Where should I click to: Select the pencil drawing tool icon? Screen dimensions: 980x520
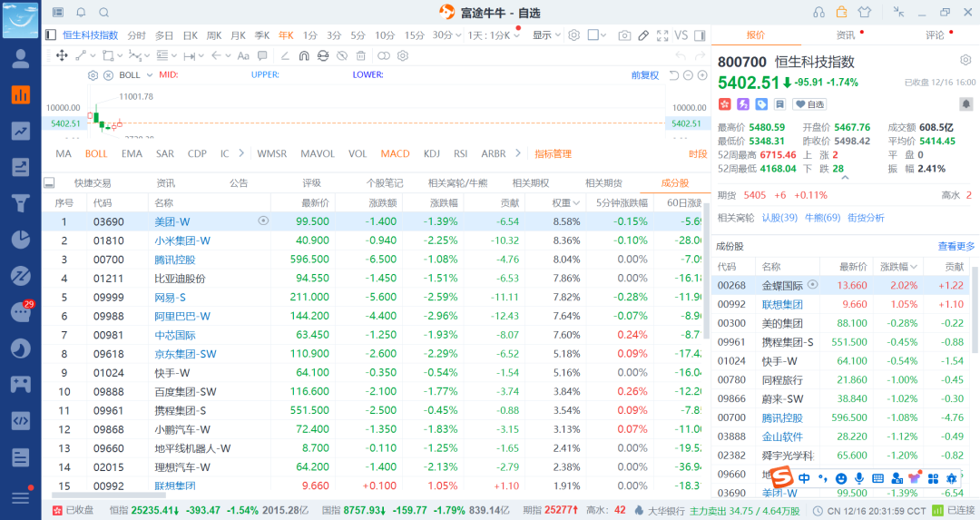tap(643, 35)
